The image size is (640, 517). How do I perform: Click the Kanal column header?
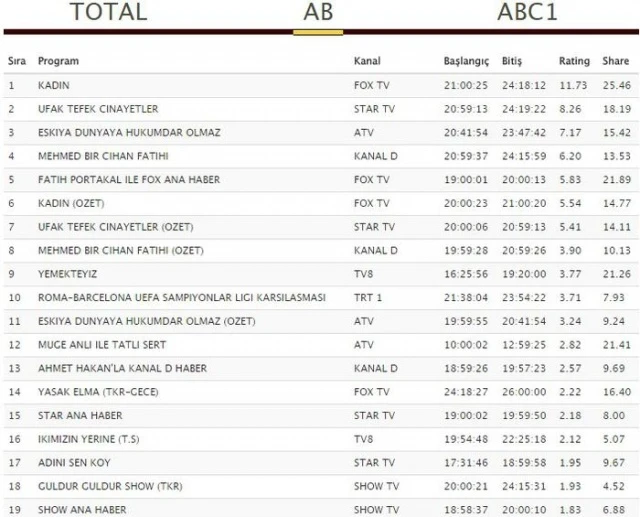coord(367,61)
